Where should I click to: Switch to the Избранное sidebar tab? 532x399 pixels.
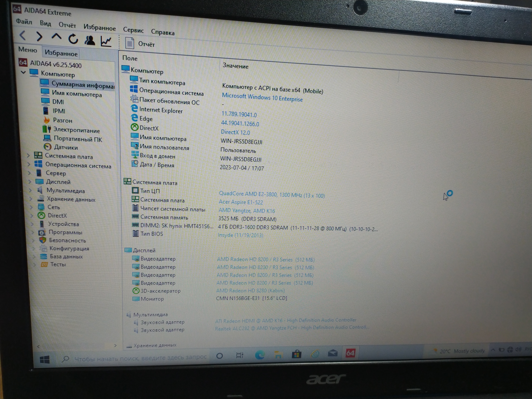pyautogui.click(x=61, y=53)
